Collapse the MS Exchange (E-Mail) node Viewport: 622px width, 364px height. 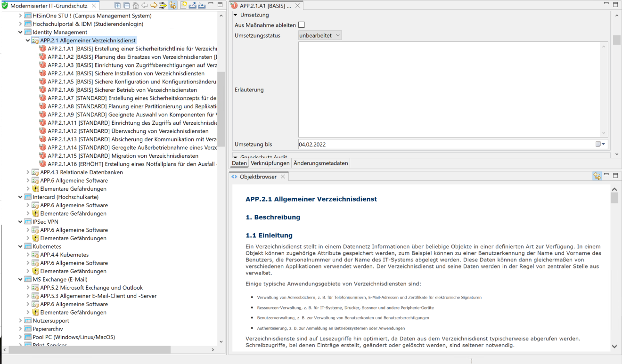(20, 279)
